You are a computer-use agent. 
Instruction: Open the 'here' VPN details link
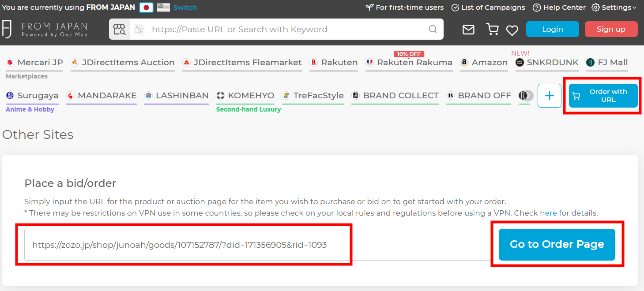coord(548,213)
